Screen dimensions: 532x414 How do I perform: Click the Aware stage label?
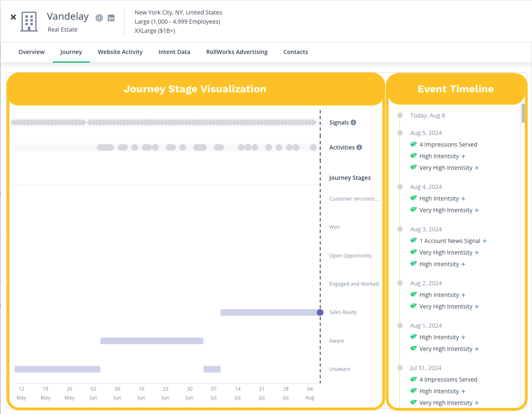[x=336, y=341]
